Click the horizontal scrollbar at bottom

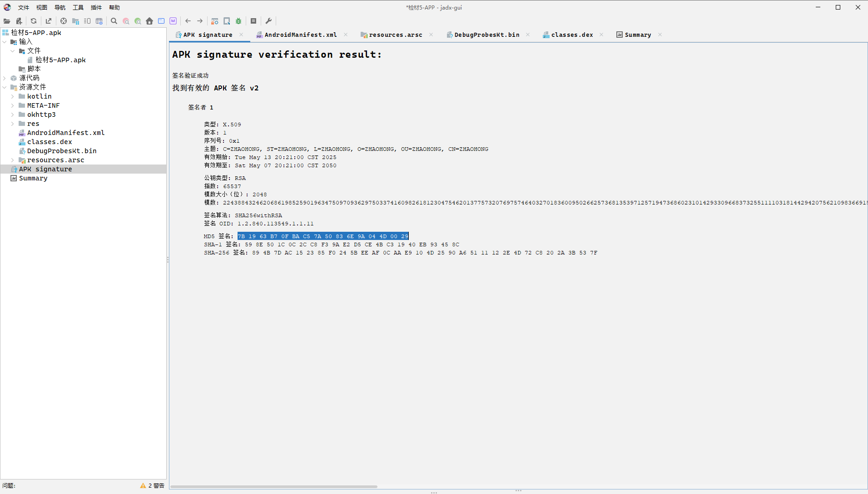pyautogui.click(x=273, y=487)
